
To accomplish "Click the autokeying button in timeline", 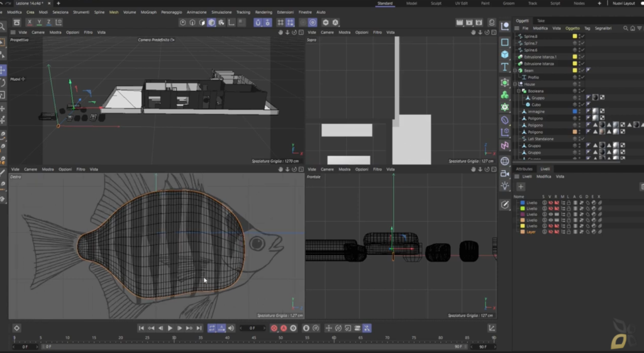I will click(284, 328).
